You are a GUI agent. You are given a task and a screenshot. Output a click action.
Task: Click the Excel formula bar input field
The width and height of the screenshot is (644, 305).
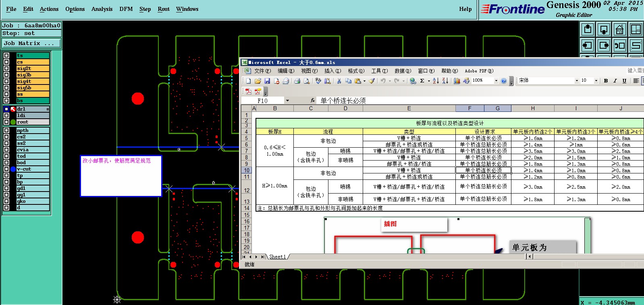point(480,101)
